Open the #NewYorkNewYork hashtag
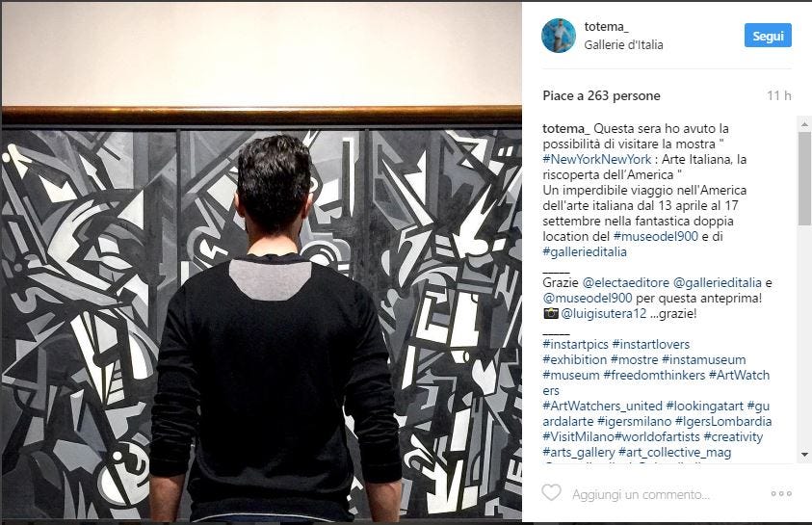 click(x=596, y=160)
